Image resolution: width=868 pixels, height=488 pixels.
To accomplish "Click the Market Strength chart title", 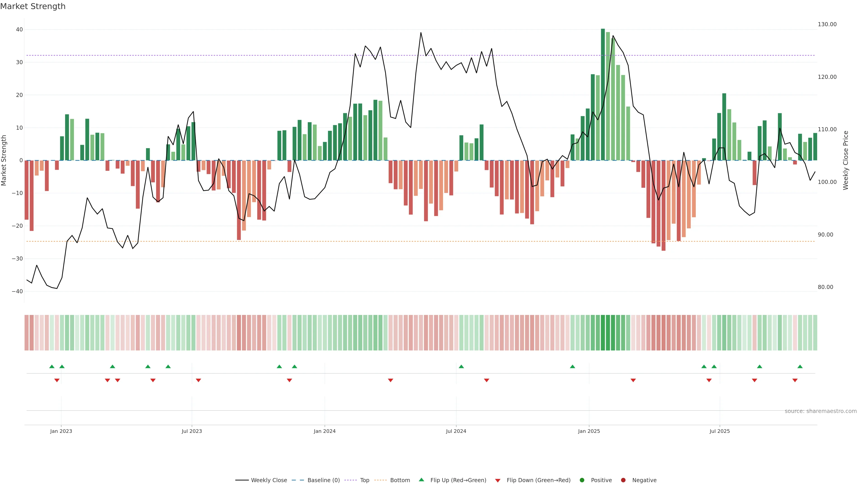I will (x=33, y=6).
